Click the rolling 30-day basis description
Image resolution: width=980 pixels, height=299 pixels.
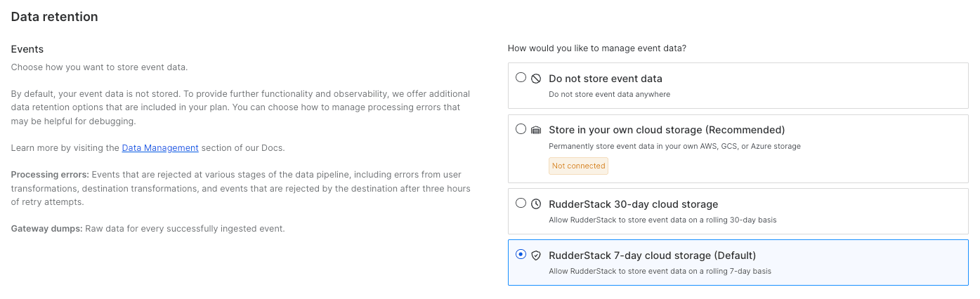click(x=662, y=220)
